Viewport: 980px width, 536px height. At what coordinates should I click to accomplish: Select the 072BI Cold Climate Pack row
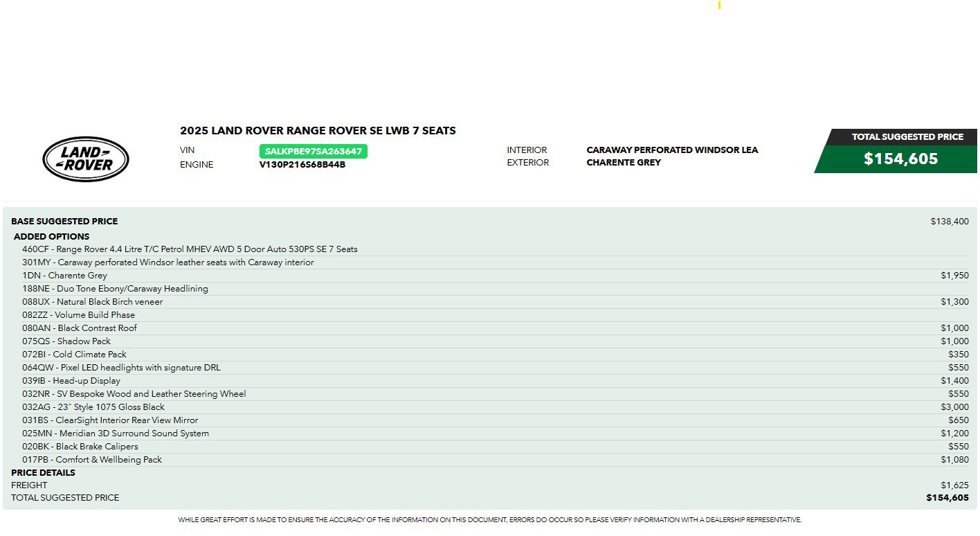[495, 355]
